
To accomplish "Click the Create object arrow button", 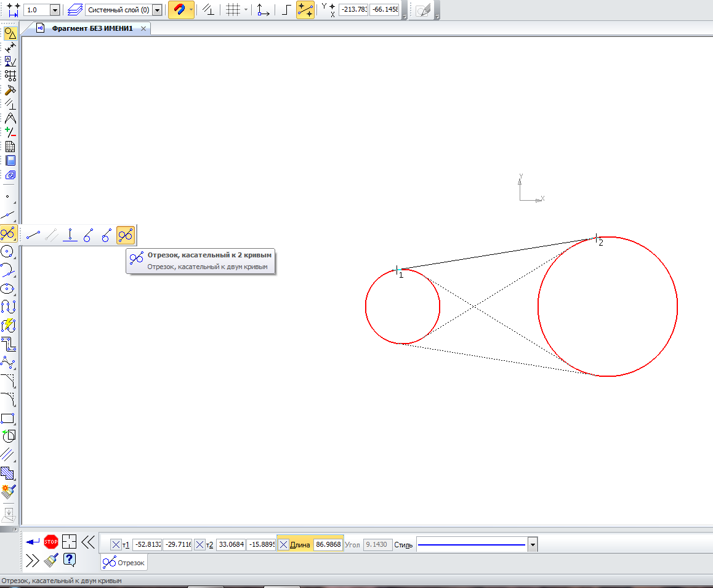I will point(32,542).
